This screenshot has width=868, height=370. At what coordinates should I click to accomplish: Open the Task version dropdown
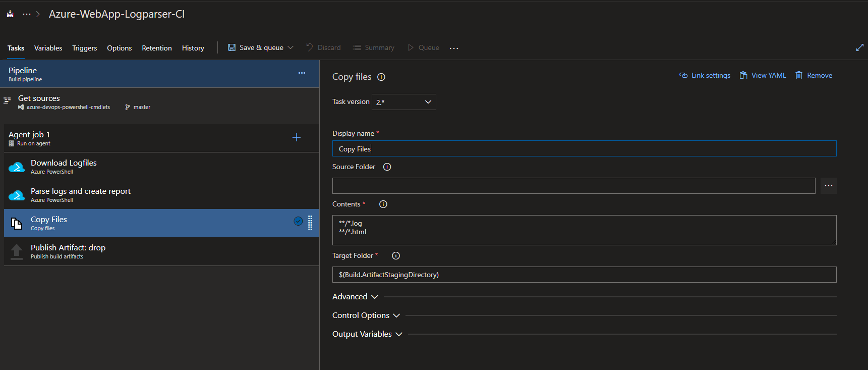click(x=404, y=102)
